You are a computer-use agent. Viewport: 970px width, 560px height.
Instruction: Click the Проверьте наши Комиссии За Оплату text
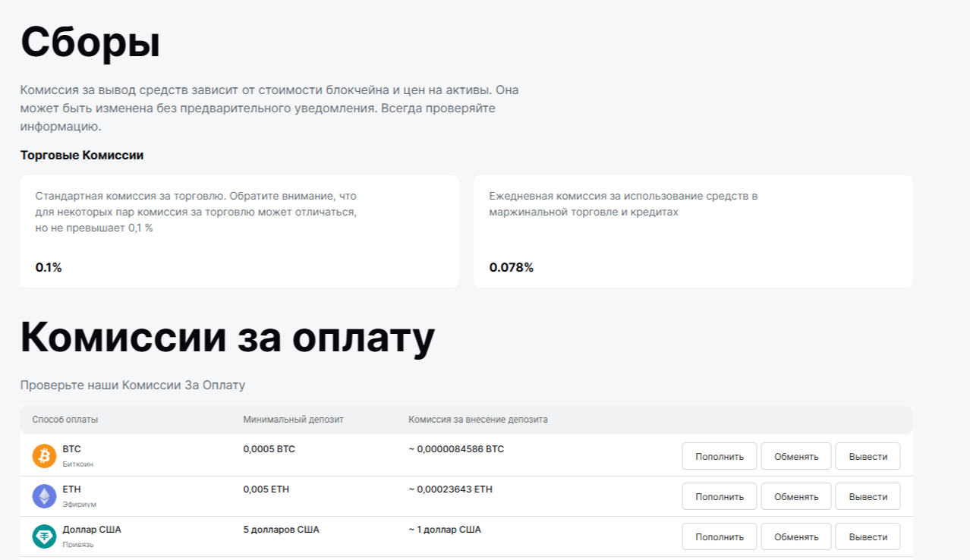tap(133, 385)
